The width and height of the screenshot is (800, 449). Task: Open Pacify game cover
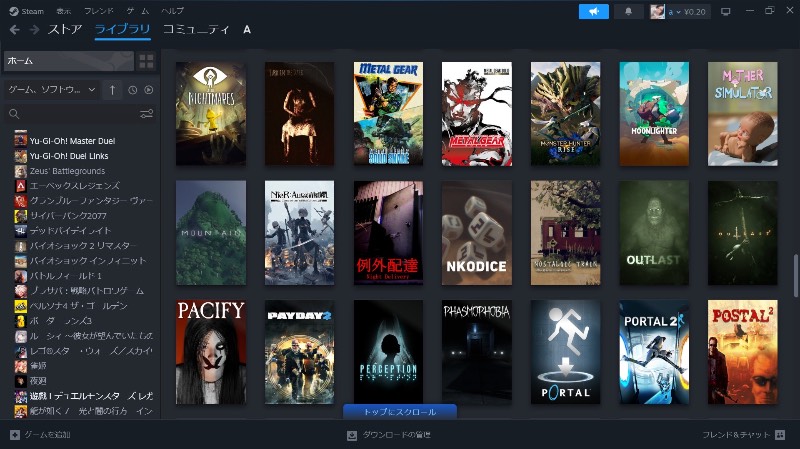pos(211,352)
